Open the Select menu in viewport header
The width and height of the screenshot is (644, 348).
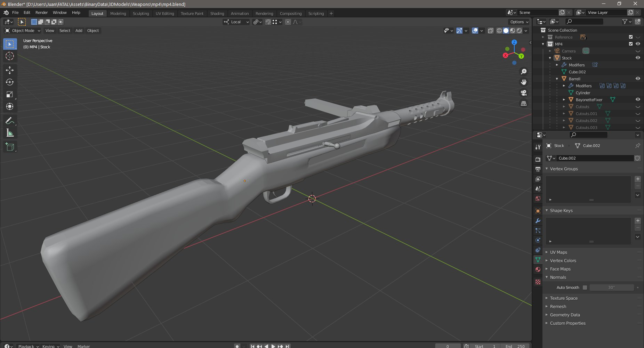point(65,31)
